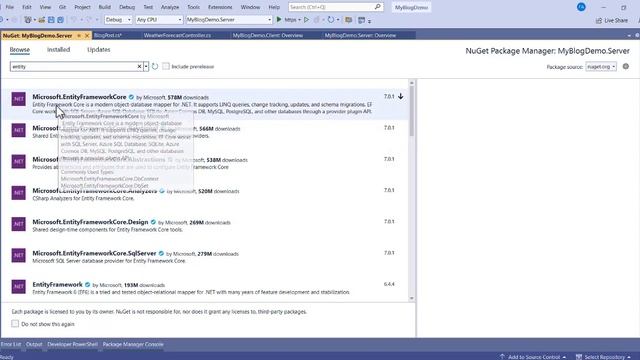Image resolution: width=640 pixels, height=360 pixels.
Task: Open NuGet package source settings gear
Action: click(626, 66)
